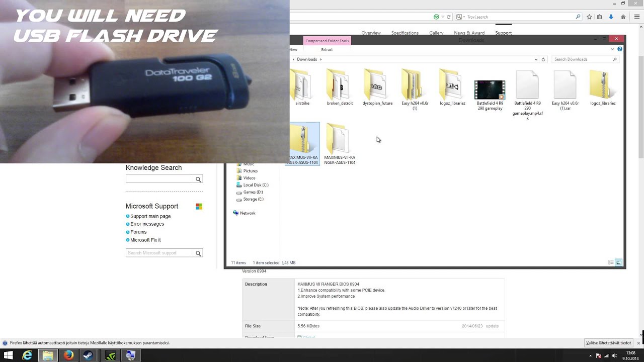
Task: Open Games (D:) drive
Action: (253, 192)
